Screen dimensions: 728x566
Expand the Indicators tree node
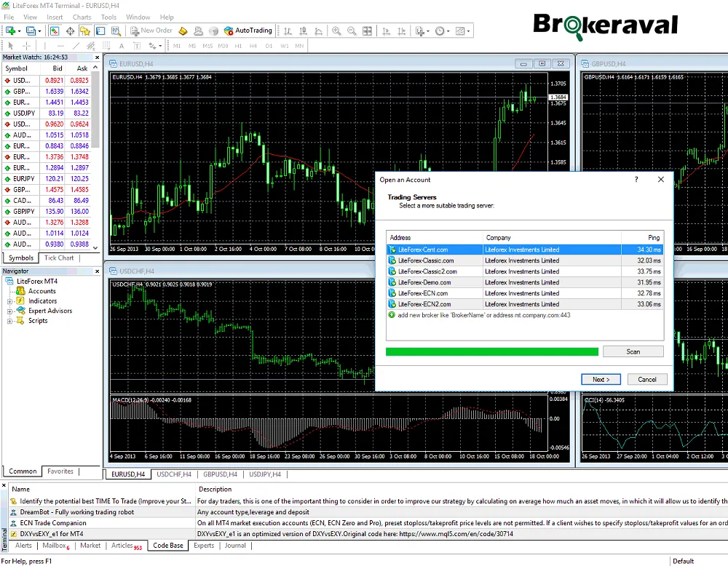coord(11,301)
